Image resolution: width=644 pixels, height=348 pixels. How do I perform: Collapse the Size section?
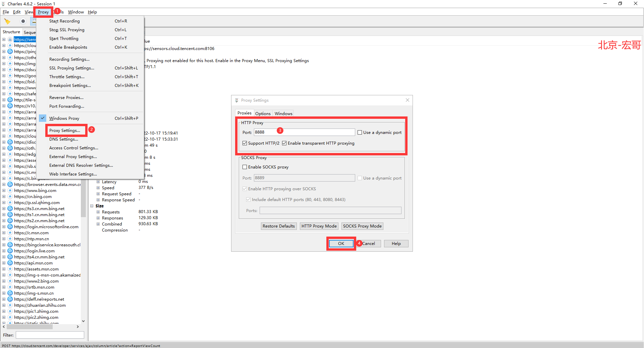92,206
